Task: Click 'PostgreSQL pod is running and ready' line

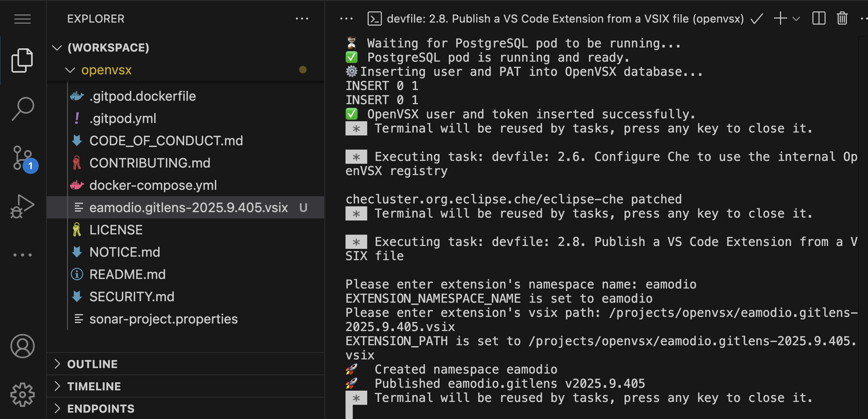Action: (498, 58)
